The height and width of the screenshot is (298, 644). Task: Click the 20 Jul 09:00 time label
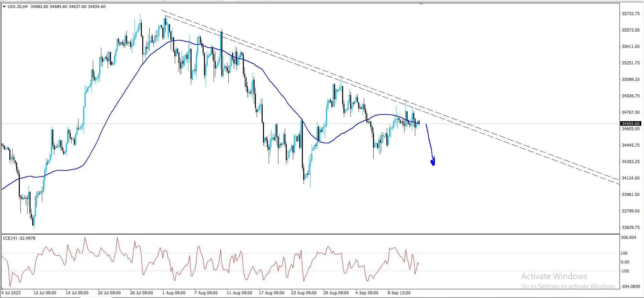(x=109, y=293)
